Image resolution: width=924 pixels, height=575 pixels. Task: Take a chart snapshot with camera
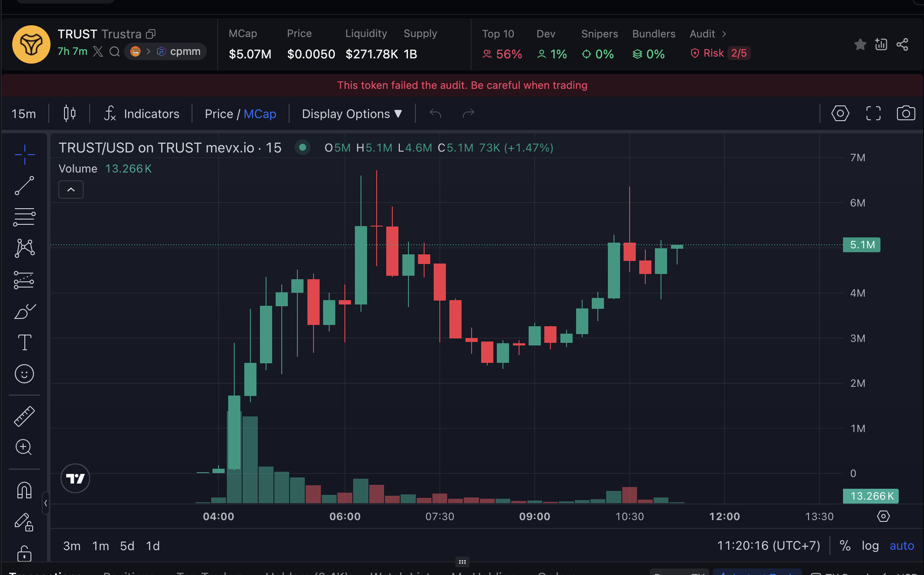[906, 114]
